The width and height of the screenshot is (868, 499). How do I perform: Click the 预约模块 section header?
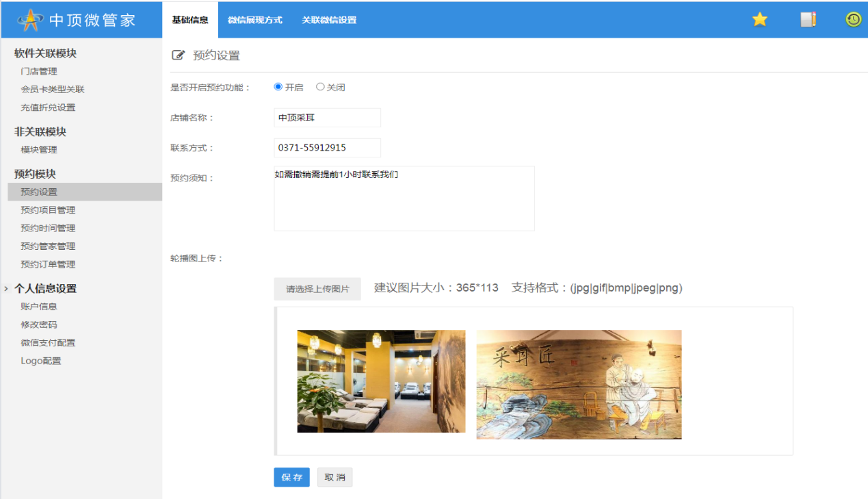tap(35, 174)
